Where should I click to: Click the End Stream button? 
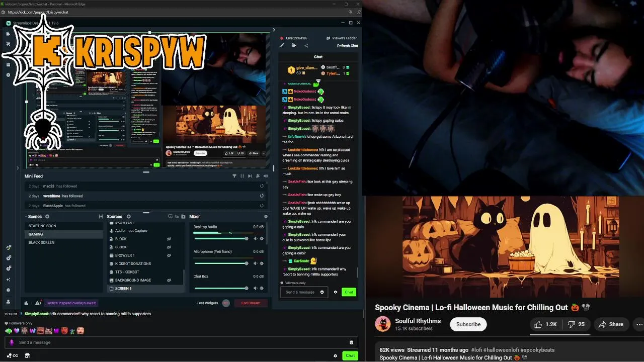(251, 303)
